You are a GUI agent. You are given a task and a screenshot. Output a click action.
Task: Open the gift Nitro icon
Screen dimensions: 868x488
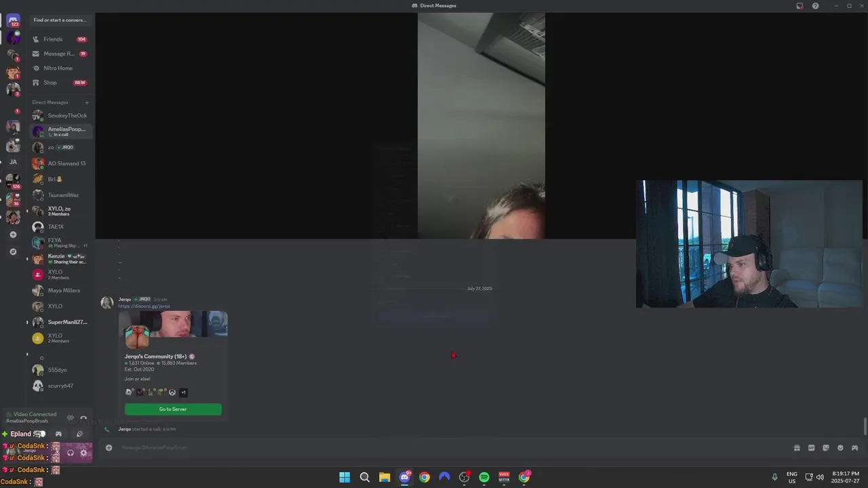click(797, 448)
